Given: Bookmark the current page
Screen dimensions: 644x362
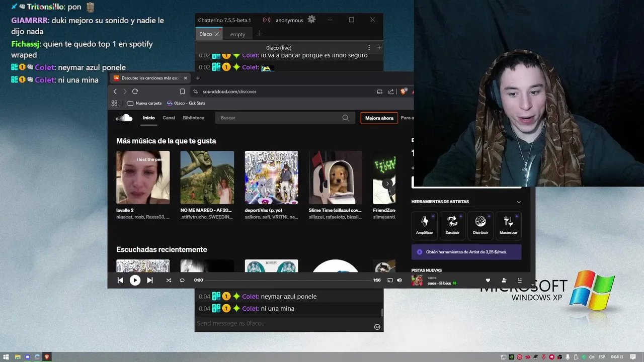Looking at the screenshot, I should 182,92.
